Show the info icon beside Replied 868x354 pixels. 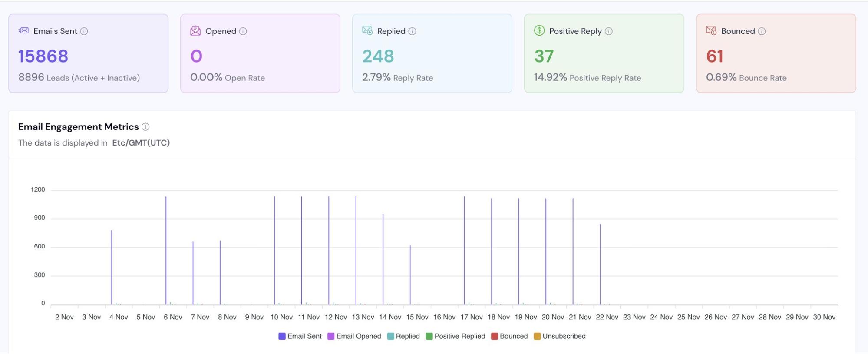coord(413,31)
